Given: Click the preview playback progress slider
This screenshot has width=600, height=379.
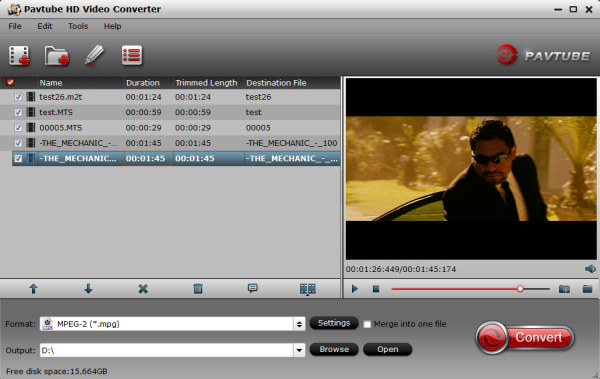Looking at the screenshot, I should pos(470,289).
